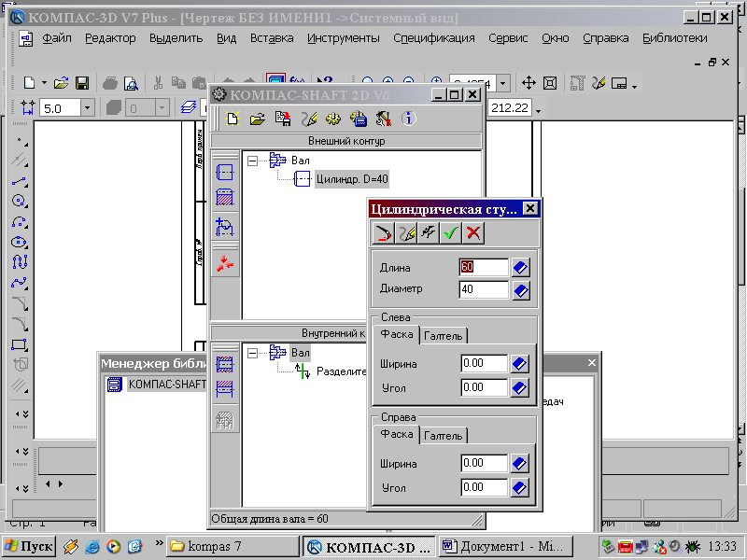Open the Спецификация menu
The image size is (747, 560).
click(434, 38)
